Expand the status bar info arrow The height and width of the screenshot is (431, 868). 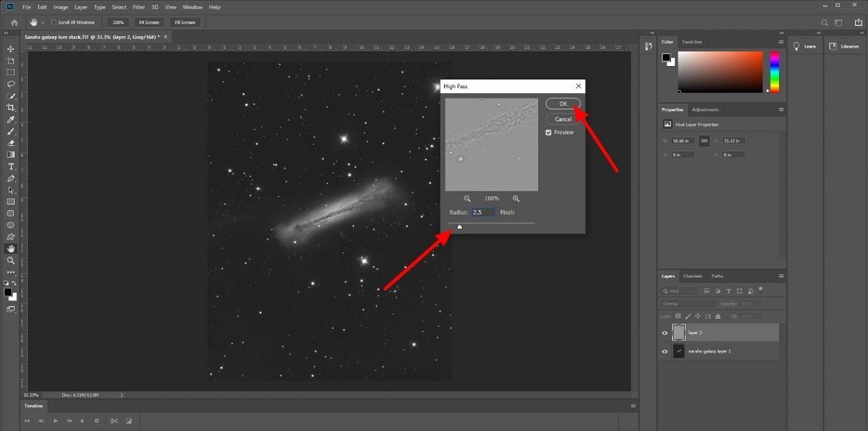122,395
